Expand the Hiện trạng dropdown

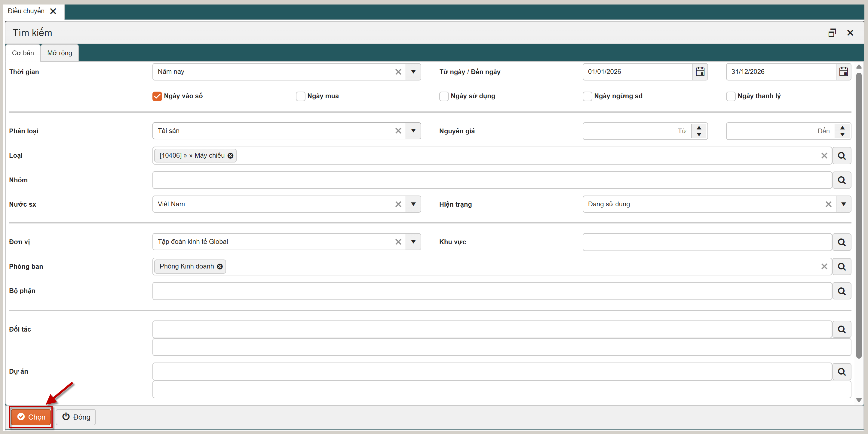click(x=843, y=204)
